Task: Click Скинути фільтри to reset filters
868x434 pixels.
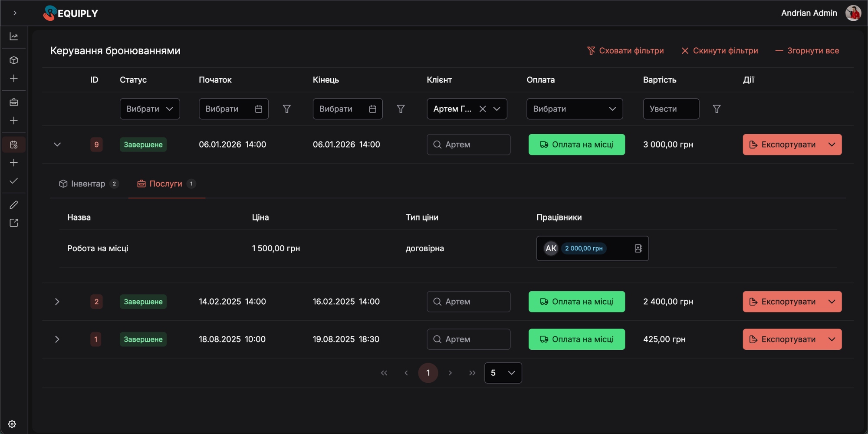Action: coord(720,51)
